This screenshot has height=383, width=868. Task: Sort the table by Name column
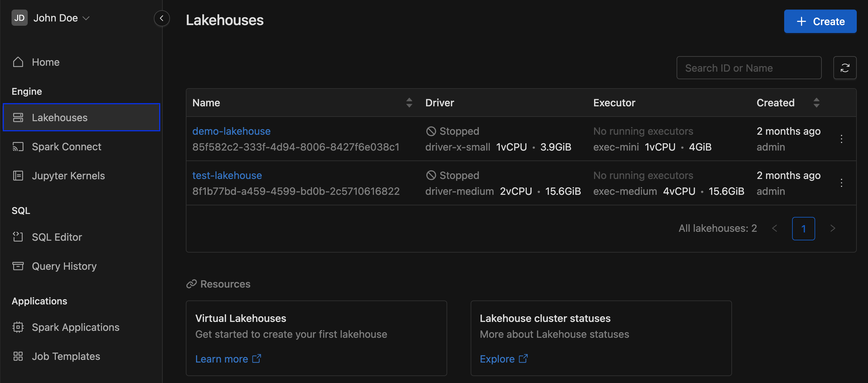click(409, 102)
